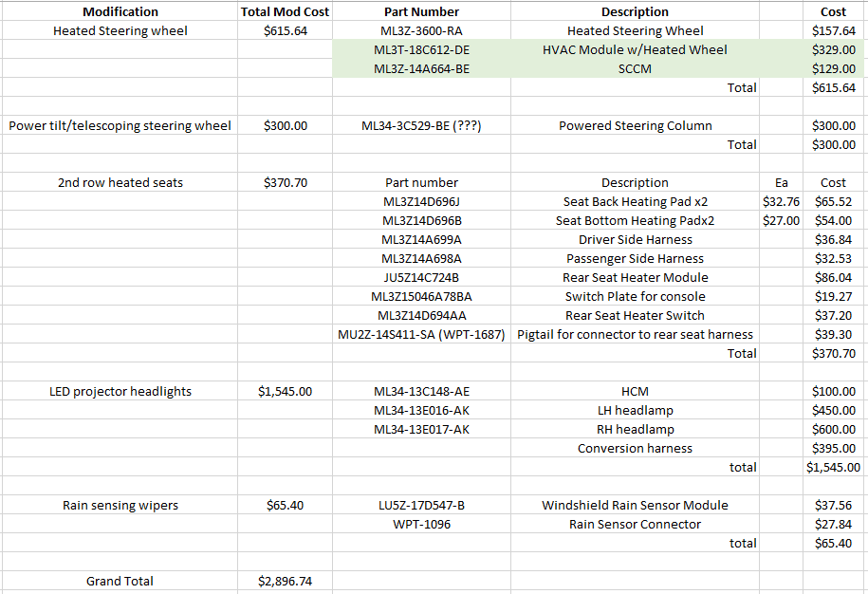The height and width of the screenshot is (594, 868).
Task: Select the $157.64 cost cell
Action: pyautogui.click(x=833, y=31)
